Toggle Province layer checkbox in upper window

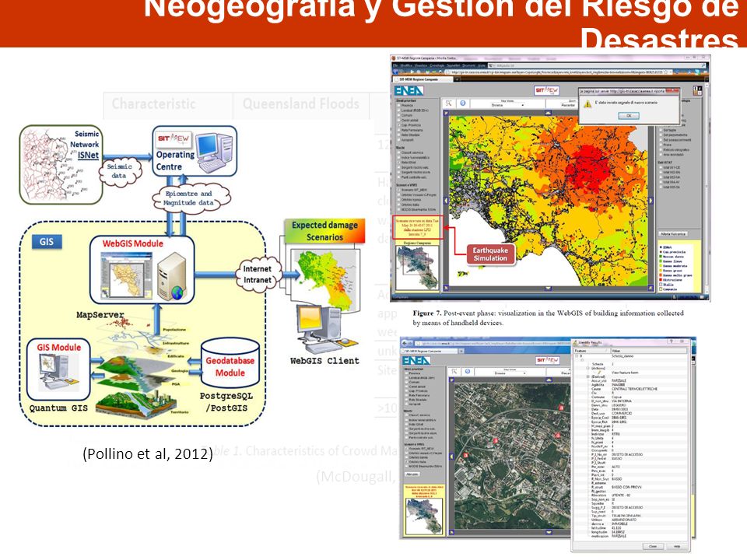pyautogui.click(x=398, y=106)
